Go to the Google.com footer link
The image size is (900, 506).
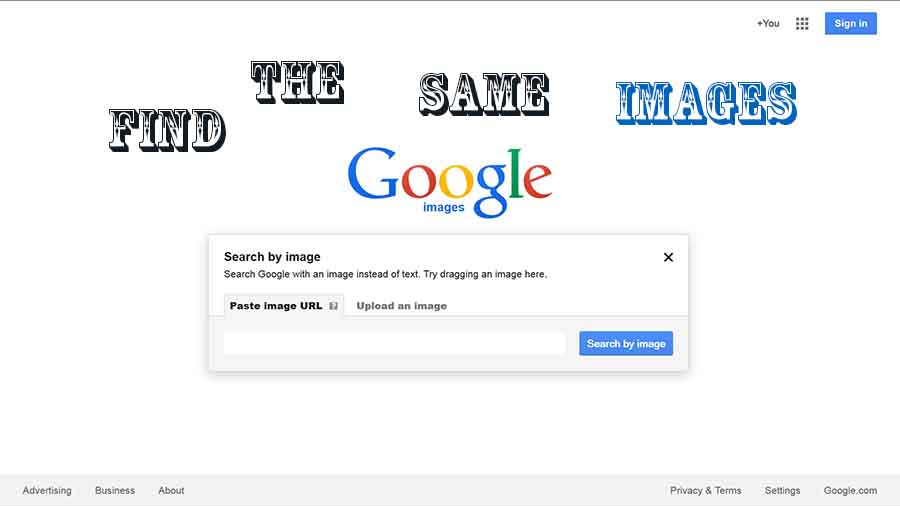click(x=850, y=491)
